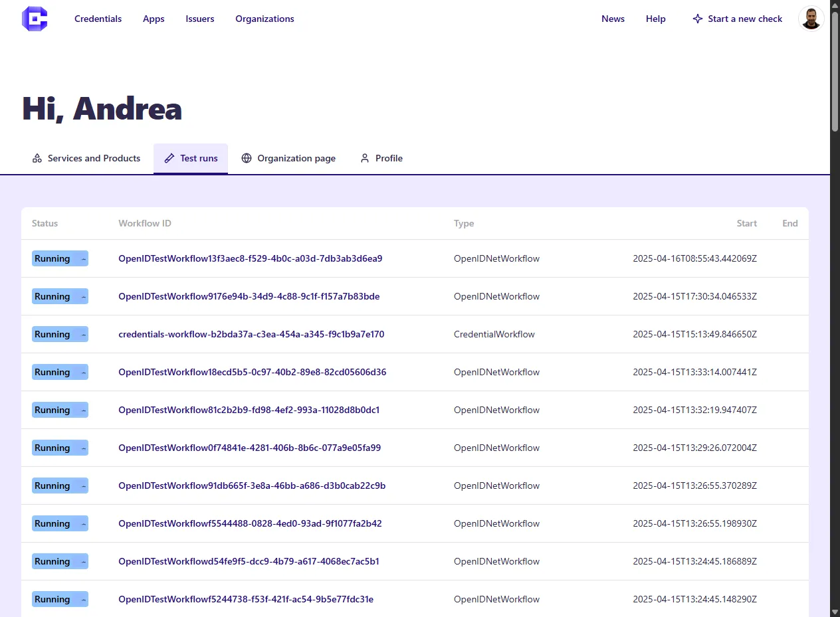Start a new check

[x=737, y=19]
